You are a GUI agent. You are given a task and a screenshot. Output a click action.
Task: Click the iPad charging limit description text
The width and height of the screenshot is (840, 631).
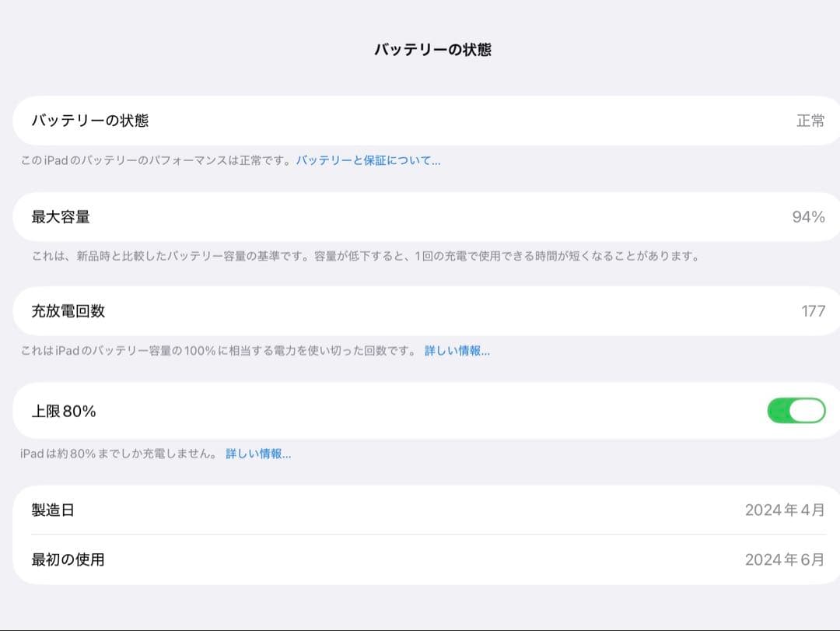click(117, 454)
